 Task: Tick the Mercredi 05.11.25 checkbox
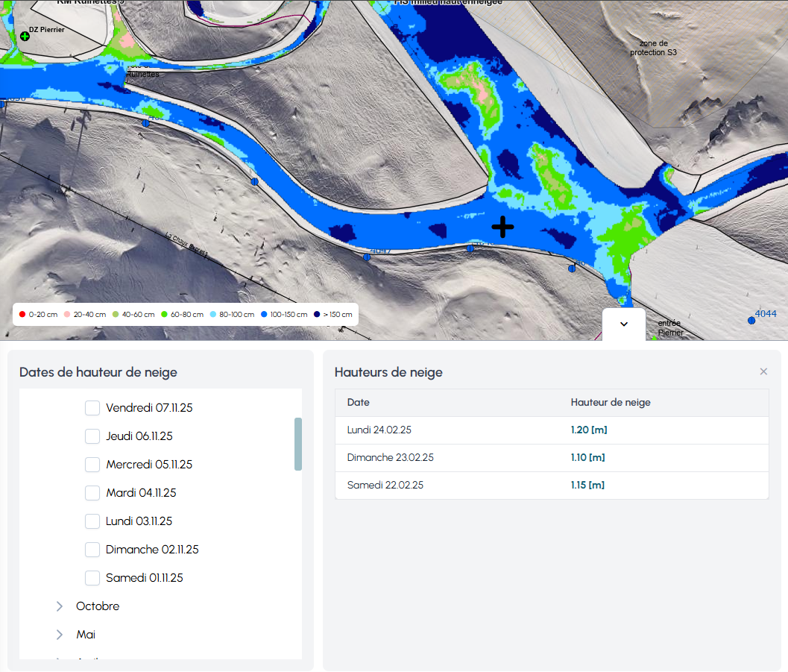pos(92,465)
